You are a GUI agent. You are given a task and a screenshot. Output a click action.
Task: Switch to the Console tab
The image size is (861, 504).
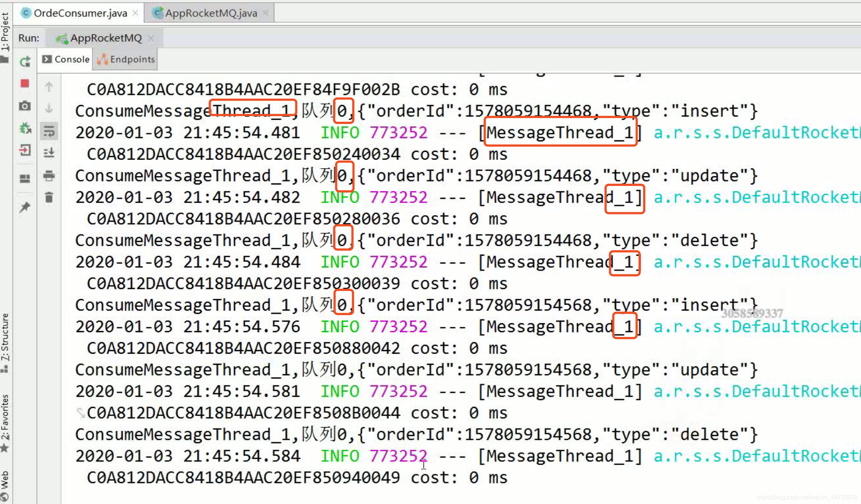pyautogui.click(x=66, y=59)
